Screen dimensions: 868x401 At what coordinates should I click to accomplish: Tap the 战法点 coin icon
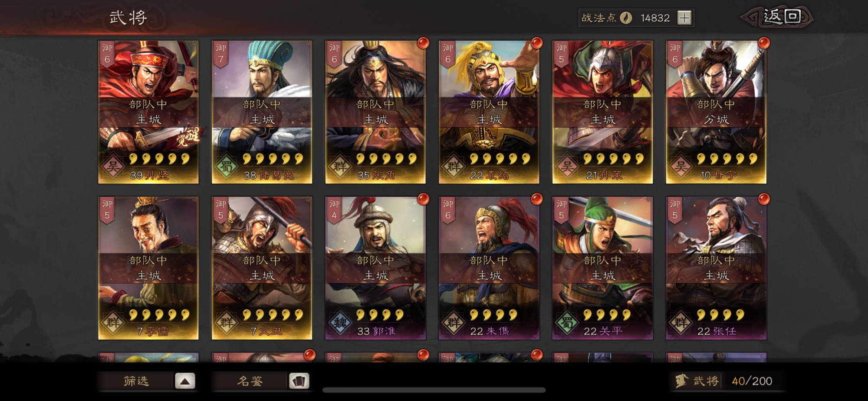(x=625, y=18)
